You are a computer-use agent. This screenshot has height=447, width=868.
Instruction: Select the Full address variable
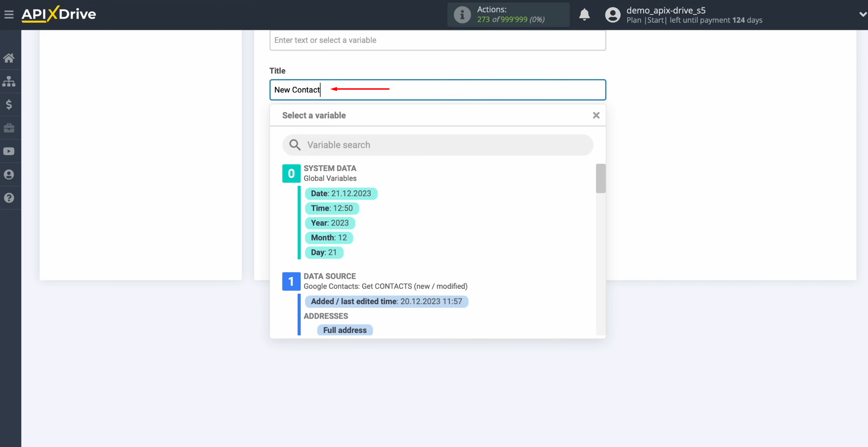pyautogui.click(x=345, y=330)
